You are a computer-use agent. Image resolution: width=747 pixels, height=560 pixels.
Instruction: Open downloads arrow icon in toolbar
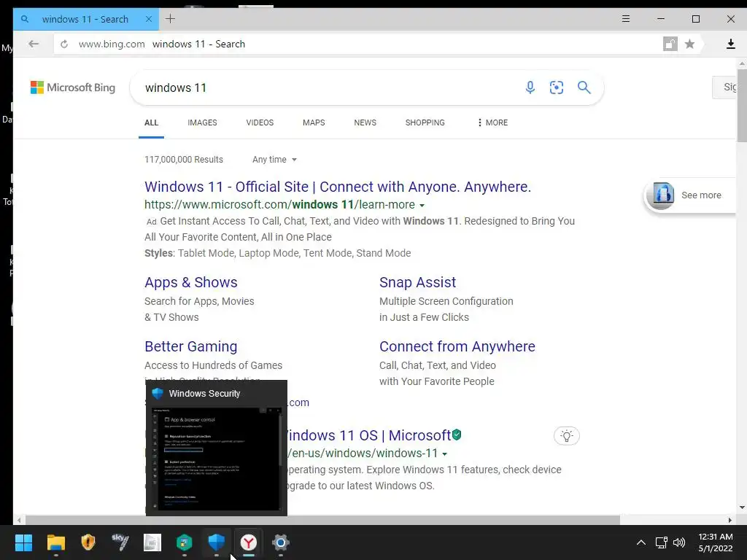pyautogui.click(x=730, y=44)
